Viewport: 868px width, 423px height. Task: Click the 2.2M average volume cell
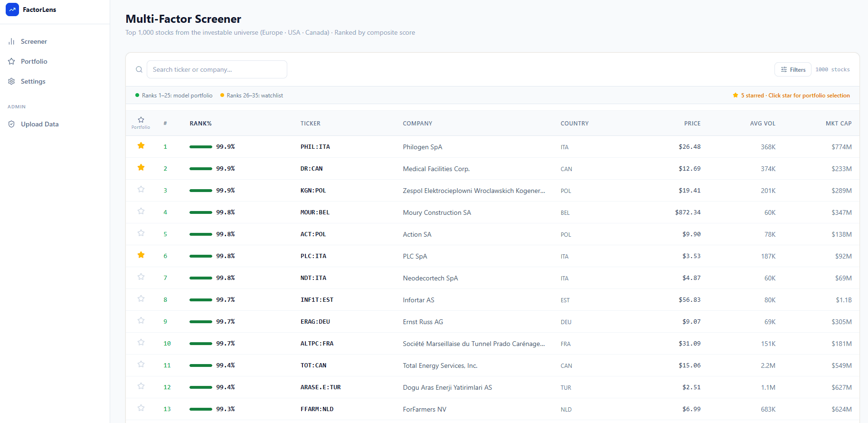pyautogui.click(x=768, y=365)
